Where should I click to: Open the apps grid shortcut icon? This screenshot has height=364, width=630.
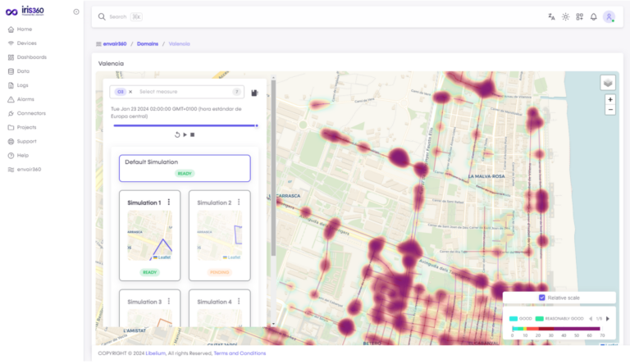click(579, 16)
